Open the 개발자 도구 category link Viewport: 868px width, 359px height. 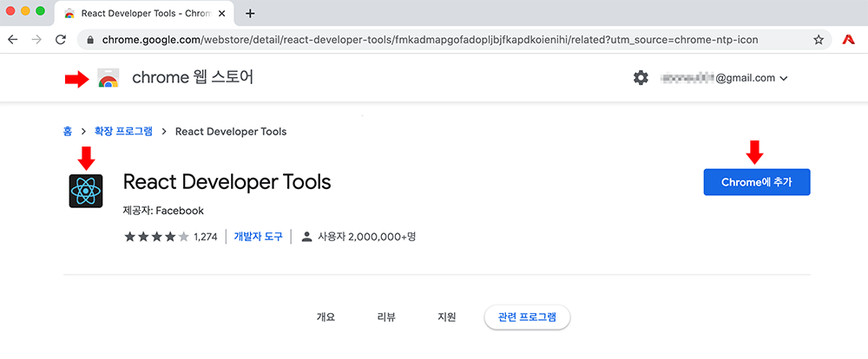point(259,238)
